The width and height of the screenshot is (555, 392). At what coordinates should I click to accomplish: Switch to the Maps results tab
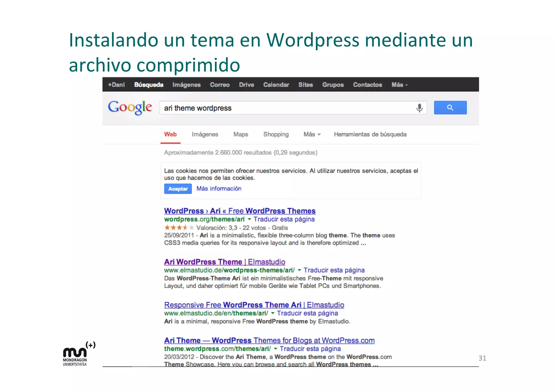[x=241, y=134]
